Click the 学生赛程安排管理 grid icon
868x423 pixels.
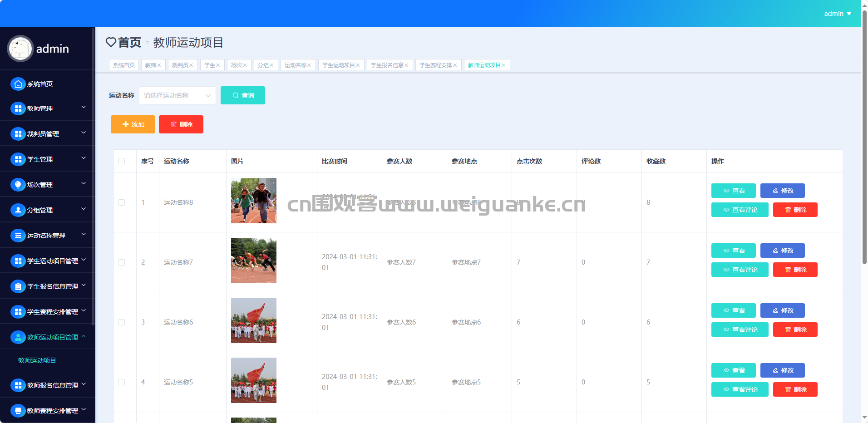(x=18, y=312)
